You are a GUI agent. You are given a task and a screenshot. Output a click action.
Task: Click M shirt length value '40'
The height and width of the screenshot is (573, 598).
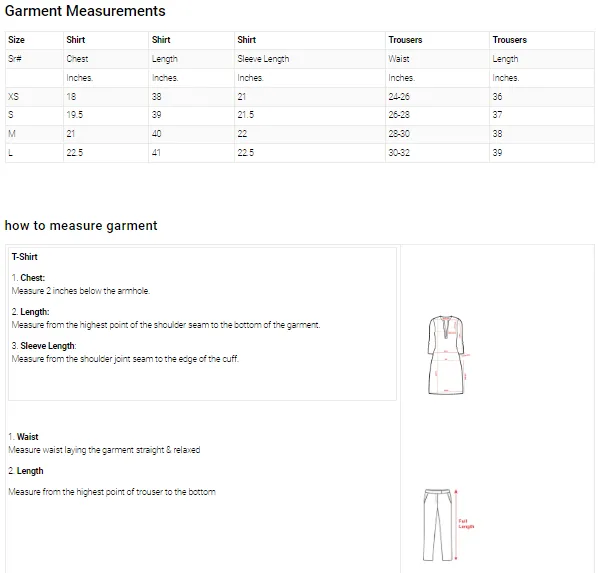[156, 134]
